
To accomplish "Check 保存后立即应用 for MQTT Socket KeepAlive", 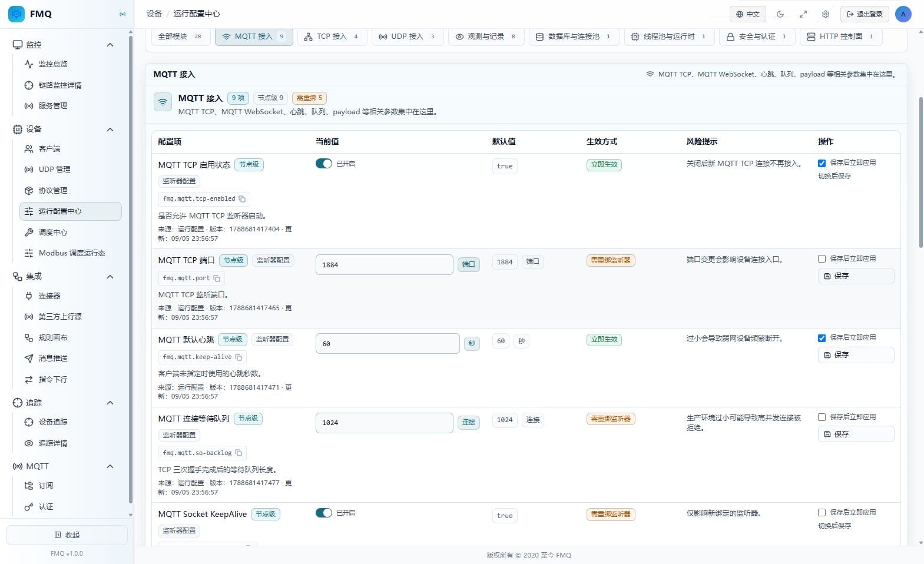I will click(822, 513).
